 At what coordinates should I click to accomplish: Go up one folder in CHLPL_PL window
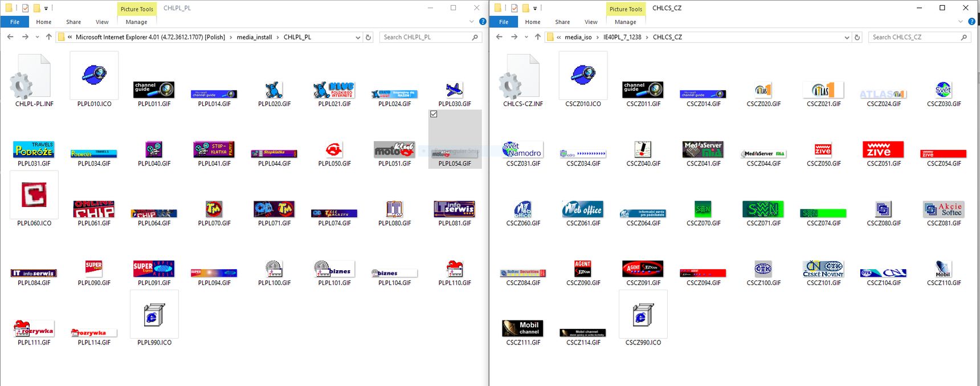tap(49, 37)
